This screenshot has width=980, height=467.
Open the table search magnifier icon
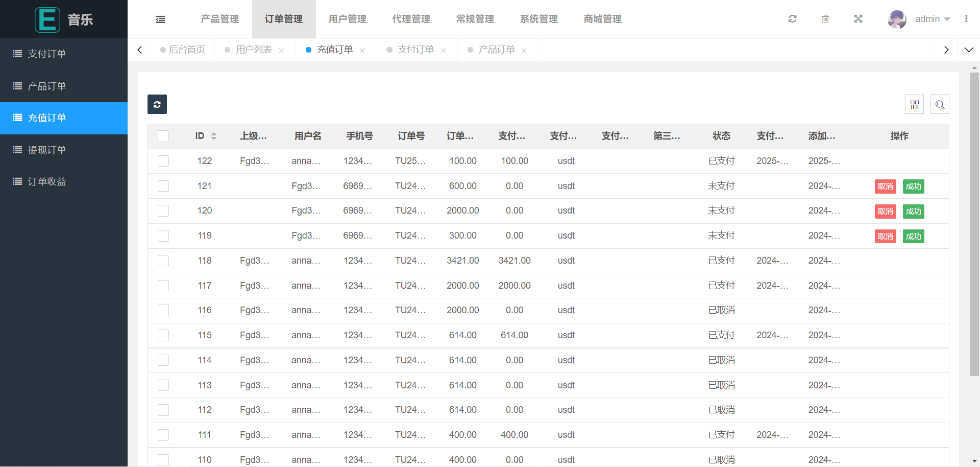point(940,105)
